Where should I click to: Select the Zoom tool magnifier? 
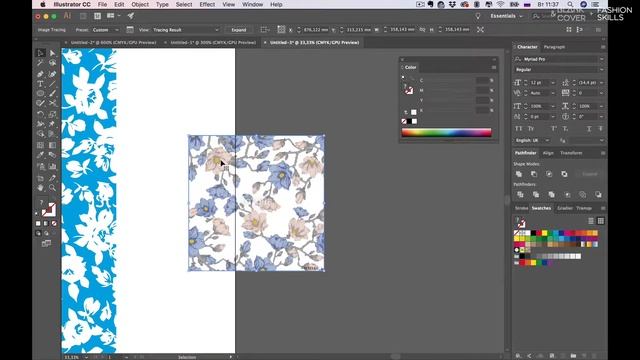click(52, 188)
